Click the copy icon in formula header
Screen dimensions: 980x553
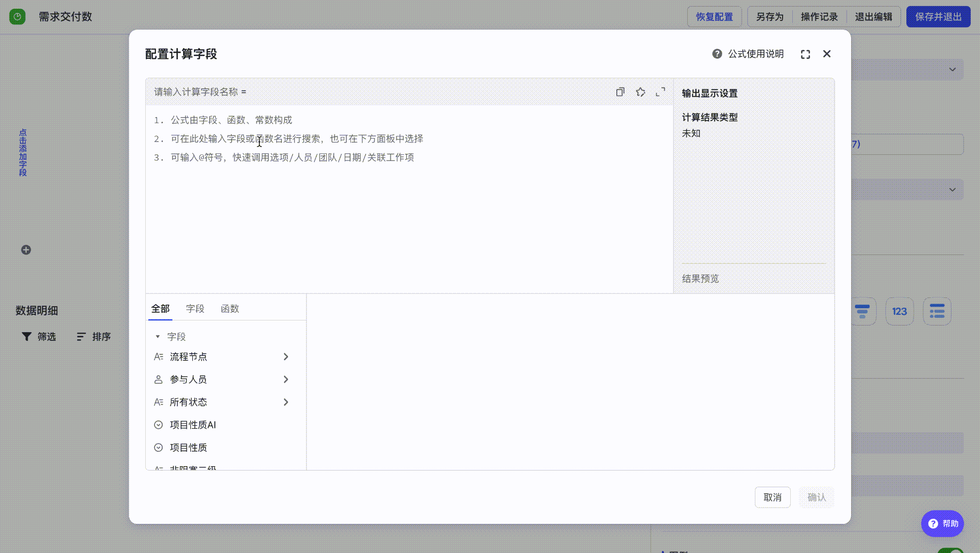[620, 92]
